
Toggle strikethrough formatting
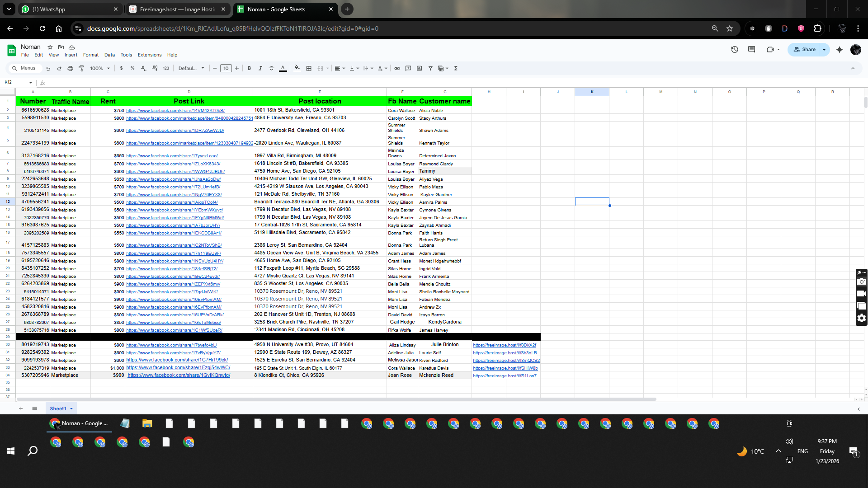pos(271,68)
